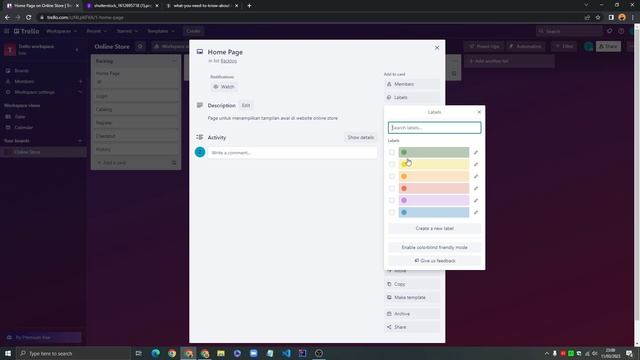The height and width of the screenshot is (360, 640).
Task: Click Show details in Activity
Action: (x=360, y=138)
